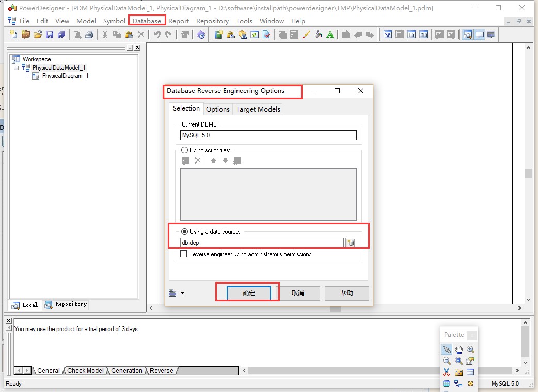Switch to the Reverse output tab

[x=161, y=371]
